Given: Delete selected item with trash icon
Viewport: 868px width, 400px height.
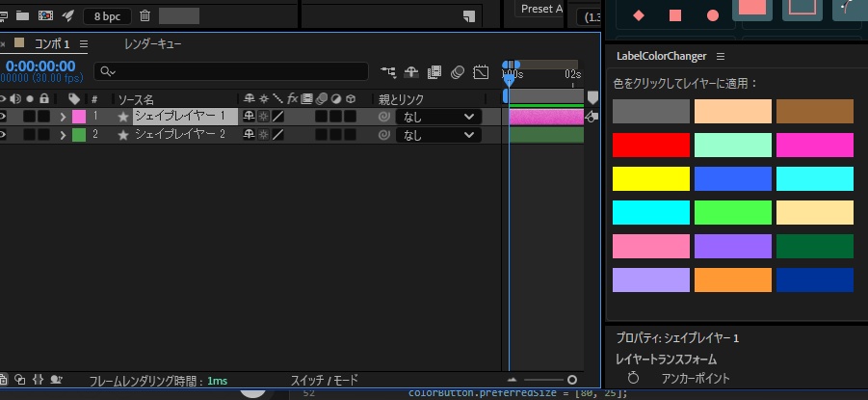Looking at the screenshot, I should point(145,15).
